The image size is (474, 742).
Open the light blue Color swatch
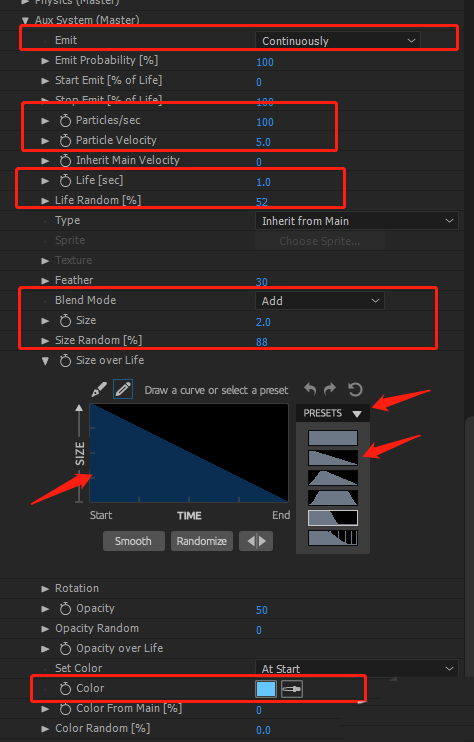point(266,689)
